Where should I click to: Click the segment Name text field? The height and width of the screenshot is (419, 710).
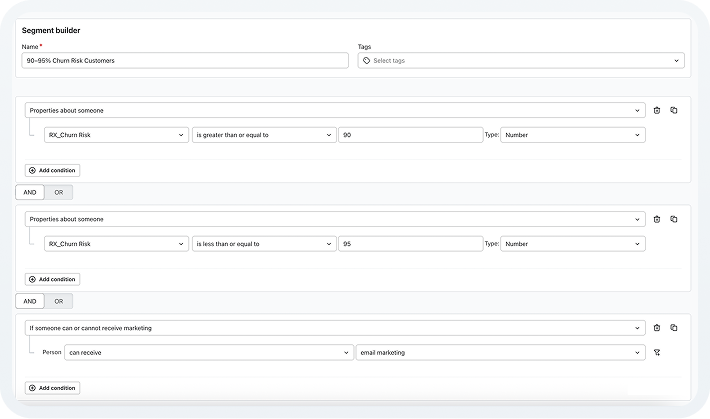click(x=185, y=61)
